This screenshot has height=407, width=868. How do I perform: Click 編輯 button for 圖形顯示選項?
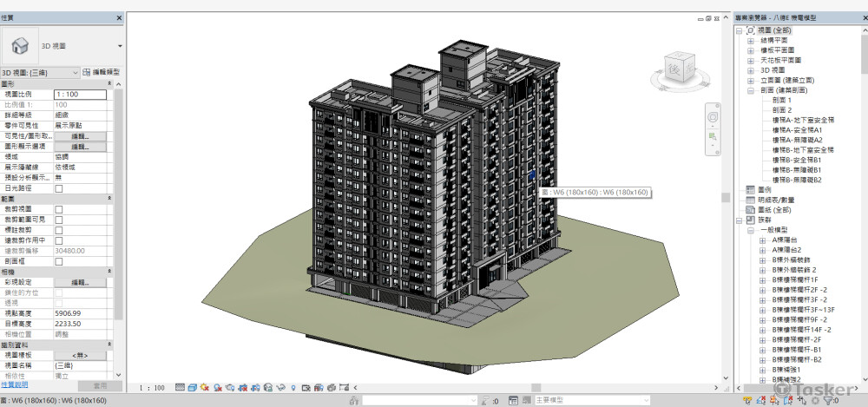coord(79,147)
